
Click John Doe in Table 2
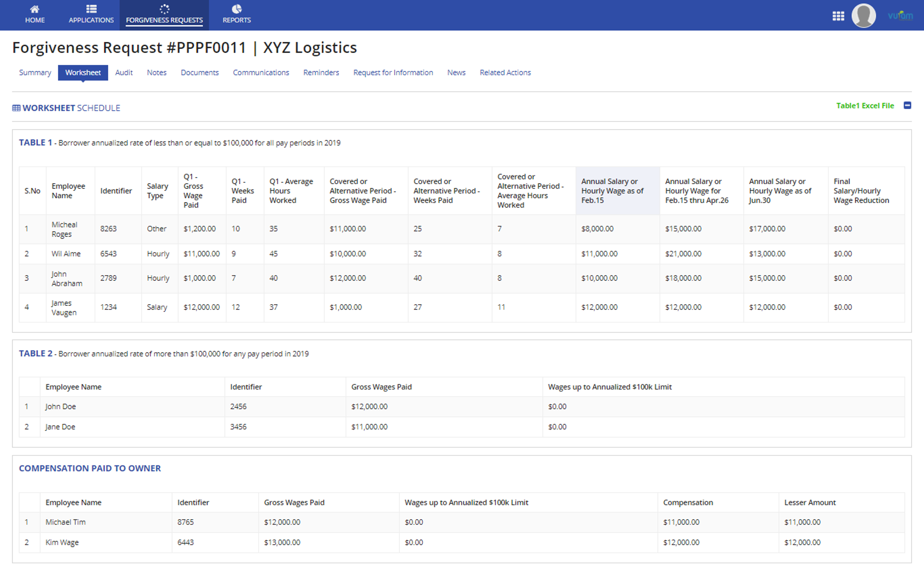pos(60,407)
